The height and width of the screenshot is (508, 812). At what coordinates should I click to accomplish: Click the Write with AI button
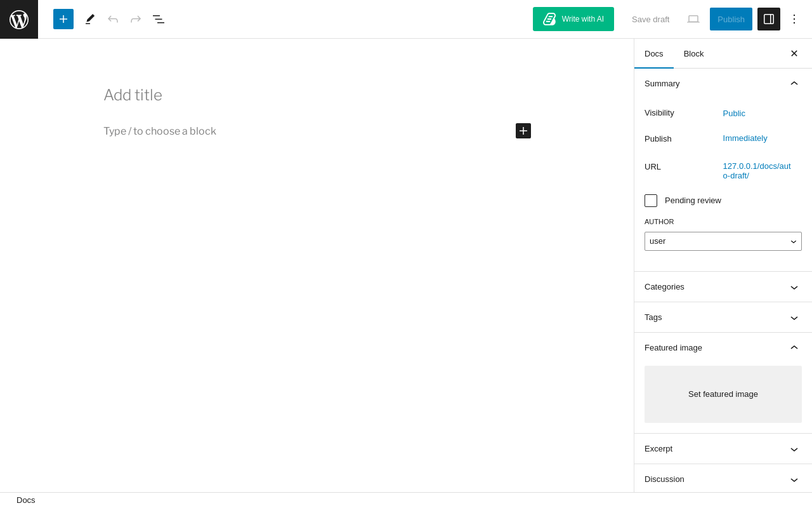[573, 19]
